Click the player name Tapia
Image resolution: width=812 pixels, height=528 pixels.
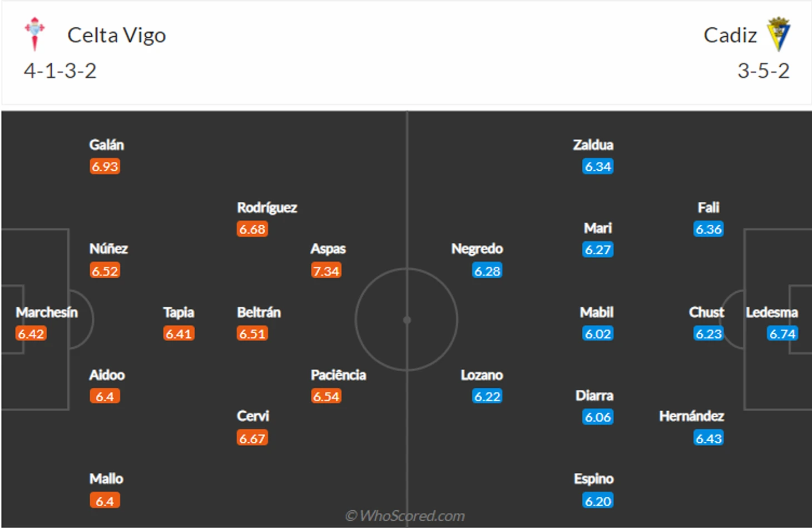pos(179,312)
